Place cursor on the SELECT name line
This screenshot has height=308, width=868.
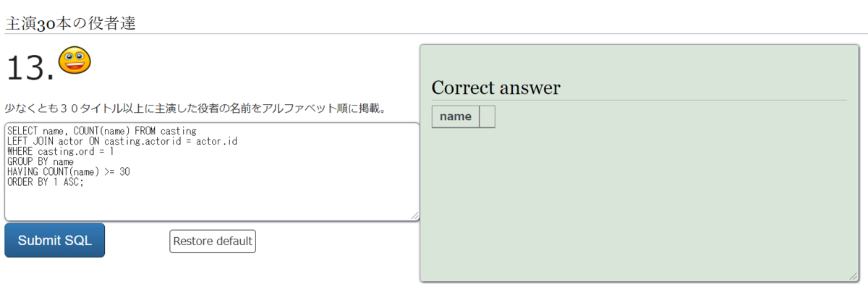pos(101,131)
